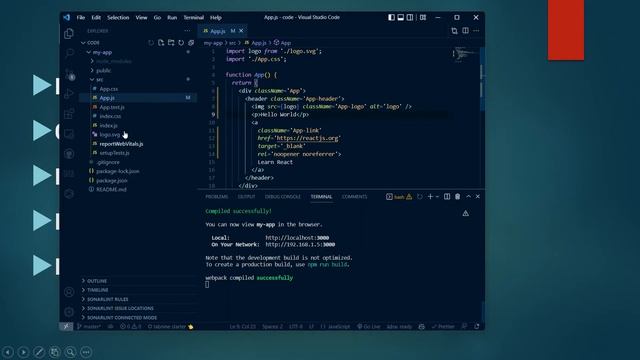Click Go Live in the status bar
Image resolution: width=640 pixels, height=360 pixels.
(369, 327)
